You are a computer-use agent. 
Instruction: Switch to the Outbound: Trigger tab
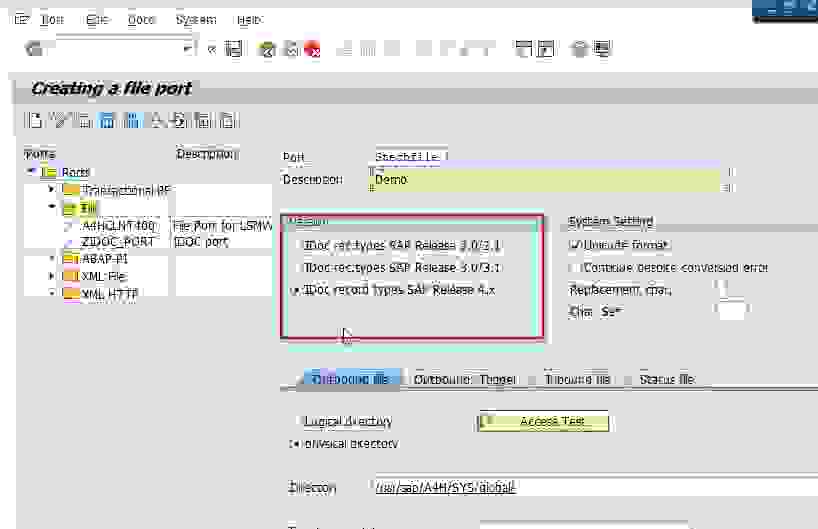464,379
